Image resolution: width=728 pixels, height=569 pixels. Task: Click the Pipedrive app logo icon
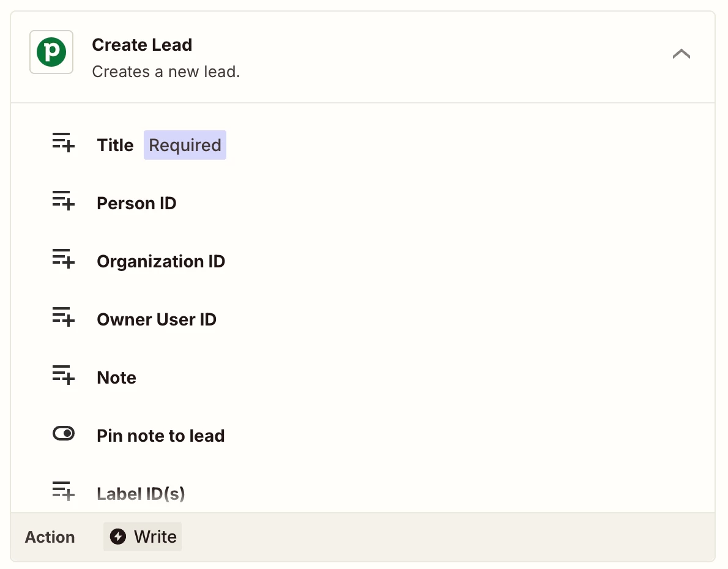(51, 52)
